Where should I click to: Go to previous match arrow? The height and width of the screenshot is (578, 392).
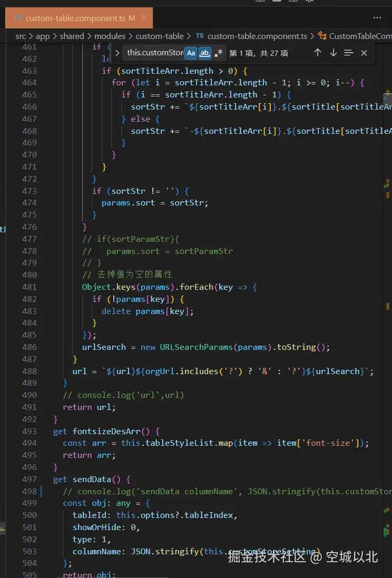pos(317,53)
